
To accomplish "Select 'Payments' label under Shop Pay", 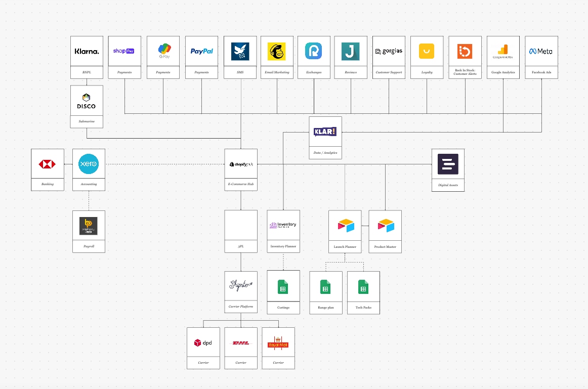I will [x=124, y=72].
